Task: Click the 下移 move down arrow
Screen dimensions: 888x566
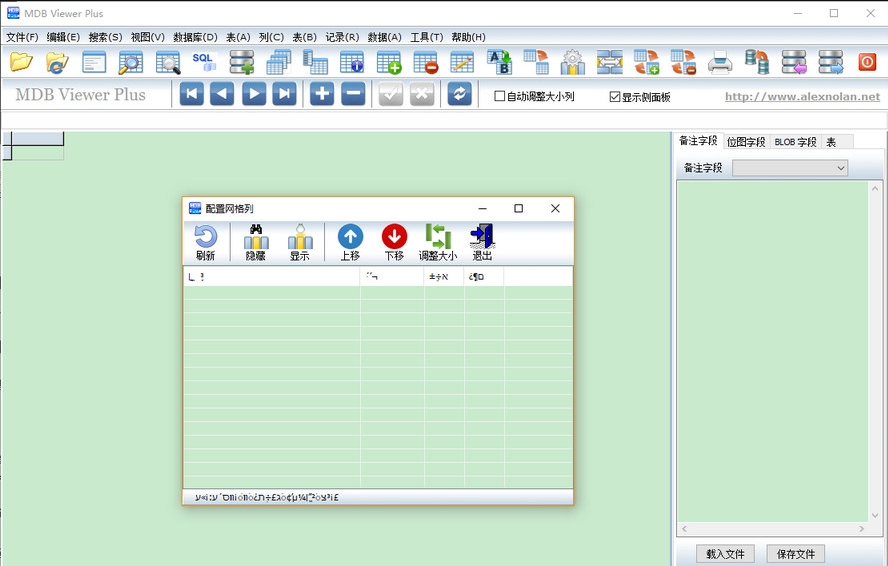Action: pos(394,242)
